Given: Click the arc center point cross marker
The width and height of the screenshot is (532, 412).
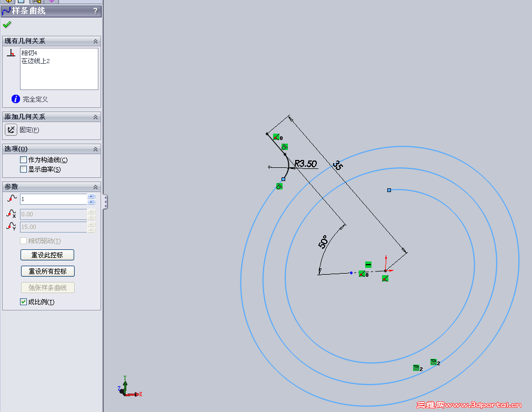Looking at the screenshot, I should point(269,167).
